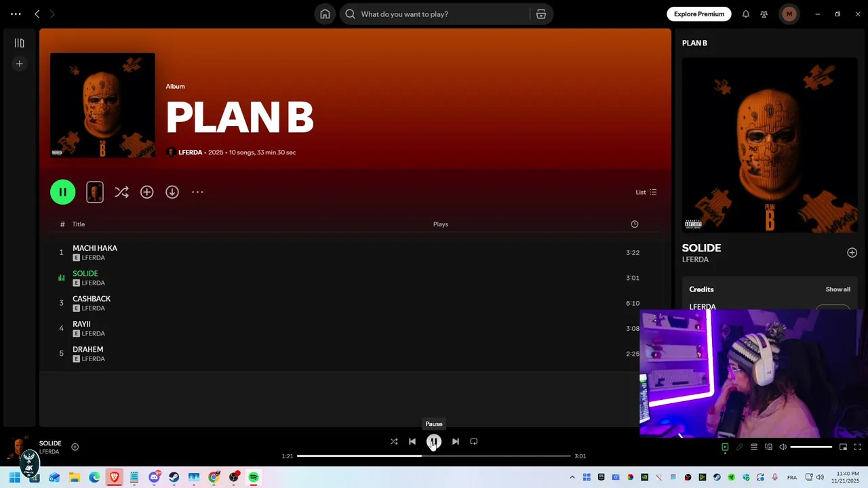Image resolution: width=868 pixels, height=488 pixels.
Task: Pause album with the big green button
Action: coord(62,192)
